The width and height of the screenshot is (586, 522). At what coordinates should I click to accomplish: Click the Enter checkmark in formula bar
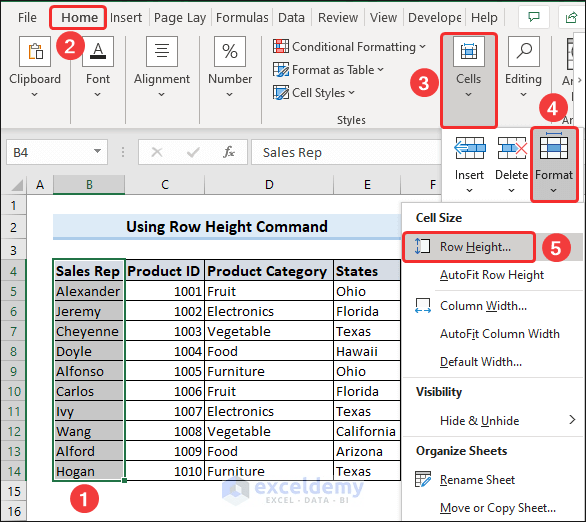pos(193,152)
